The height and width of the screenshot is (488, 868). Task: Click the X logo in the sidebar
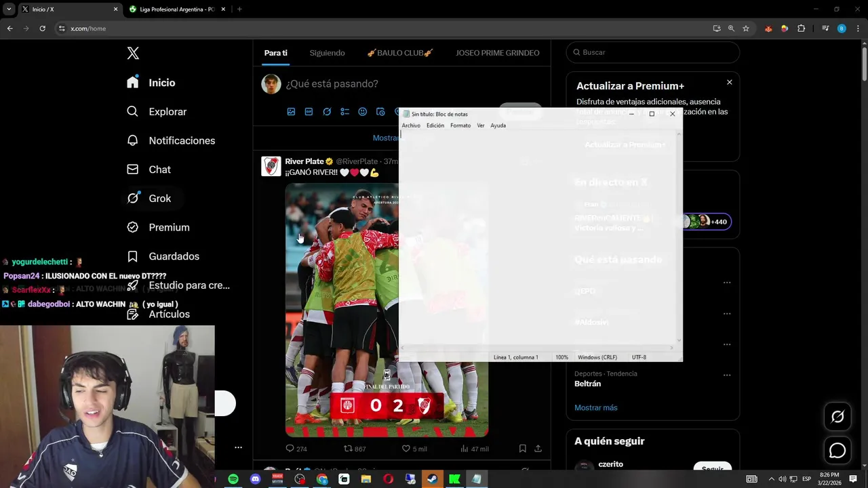[x=133, y=54]
